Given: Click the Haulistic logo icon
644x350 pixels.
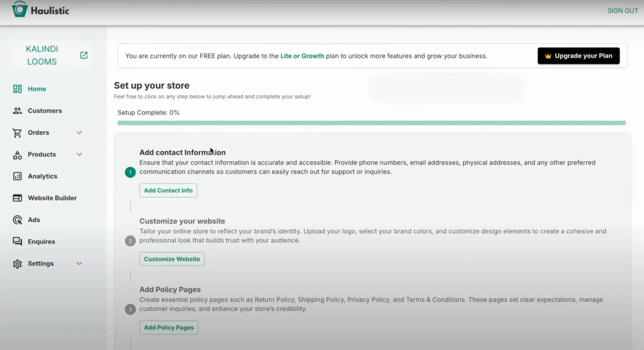Looking at the screenshot, I should (19, 9).
